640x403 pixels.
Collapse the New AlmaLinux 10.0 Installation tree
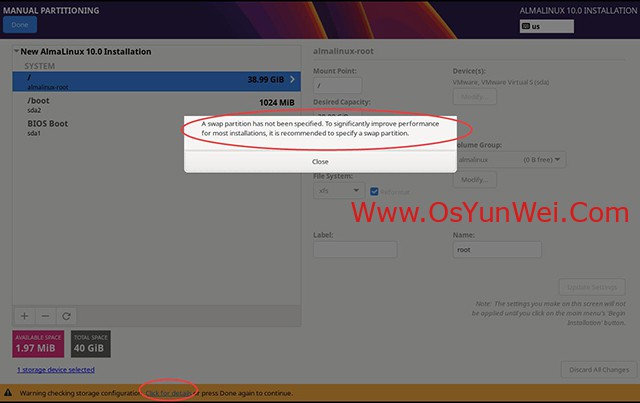pos(17,51)
